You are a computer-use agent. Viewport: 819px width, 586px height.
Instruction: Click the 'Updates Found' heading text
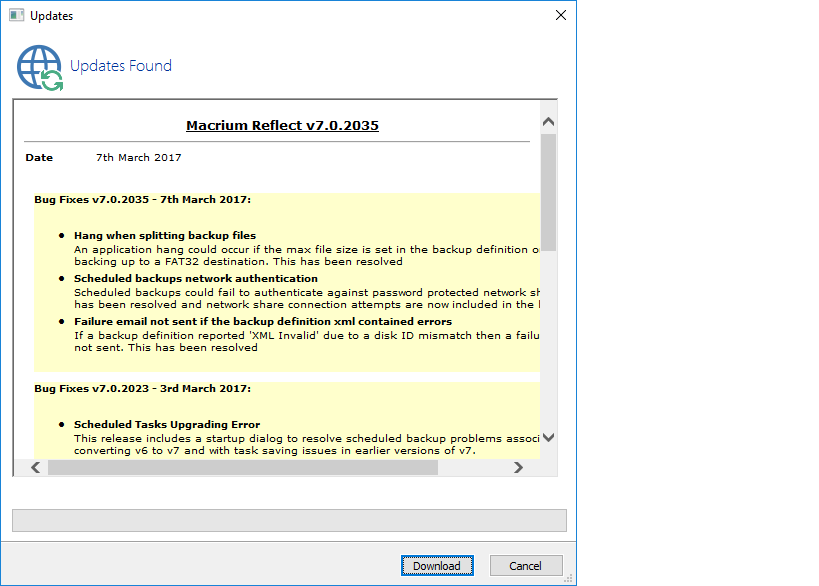(121, 65)
